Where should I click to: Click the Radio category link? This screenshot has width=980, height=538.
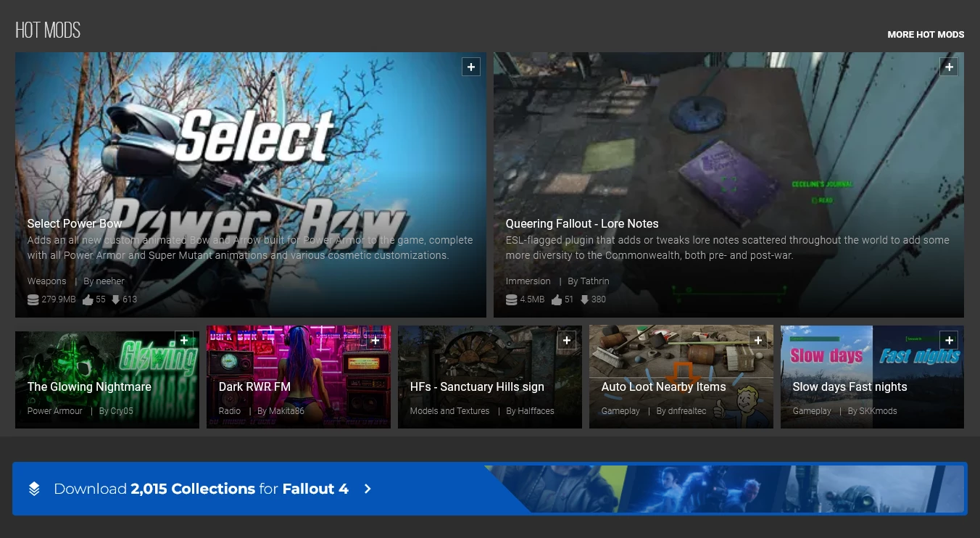point(230,411)
